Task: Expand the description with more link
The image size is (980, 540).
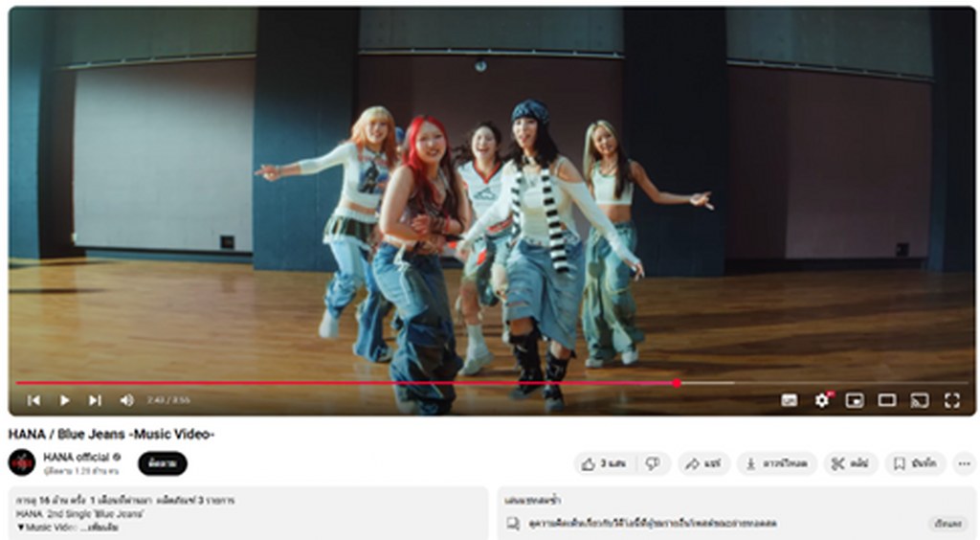Action: (102, 528)
